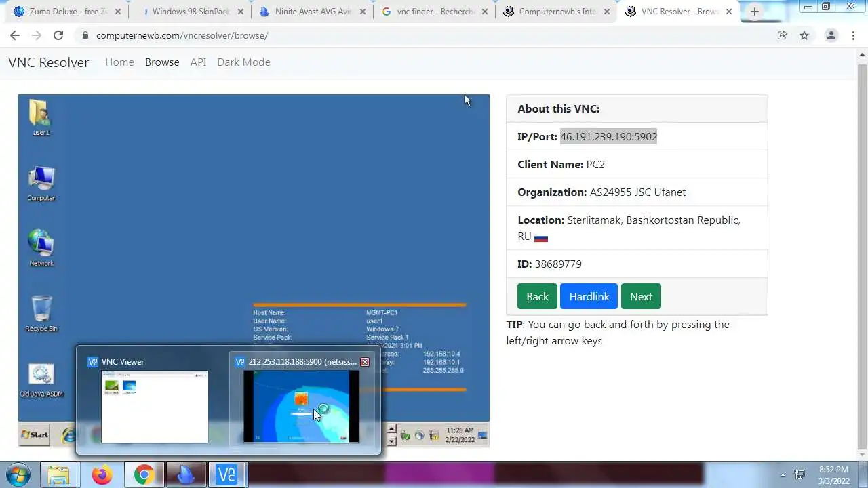Show hidden system tray icons
The height and width of the screenshot is (488, 868).
tap(783, 475)
